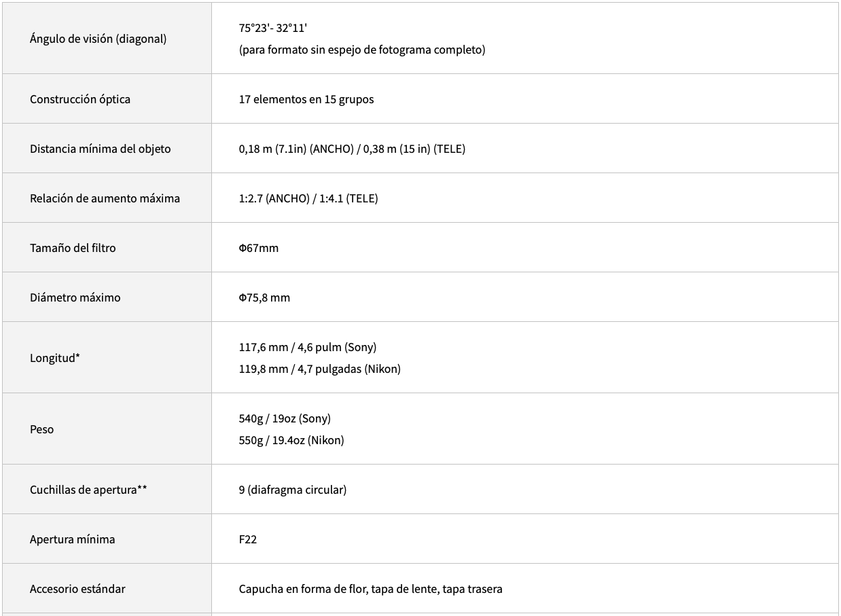Click the "Distancia mínima del objeto" label
This screenshot has width=841, height=616.
click(101, 149)
